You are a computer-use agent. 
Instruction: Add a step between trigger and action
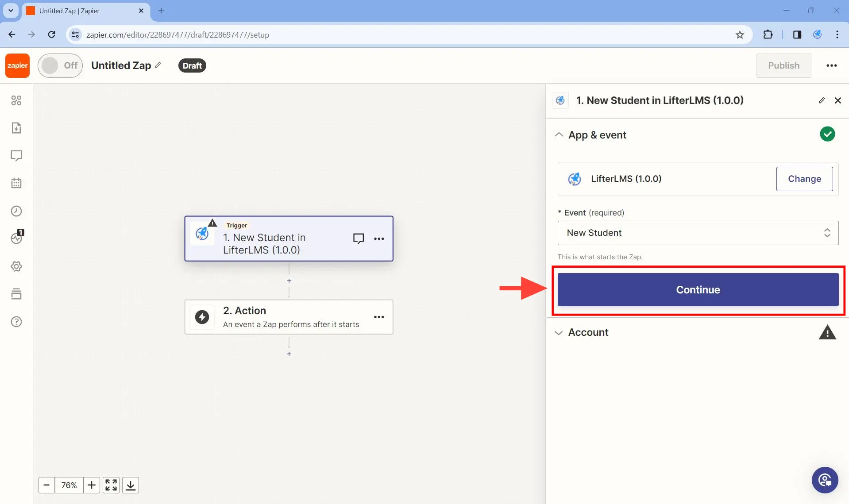(289, 281)
